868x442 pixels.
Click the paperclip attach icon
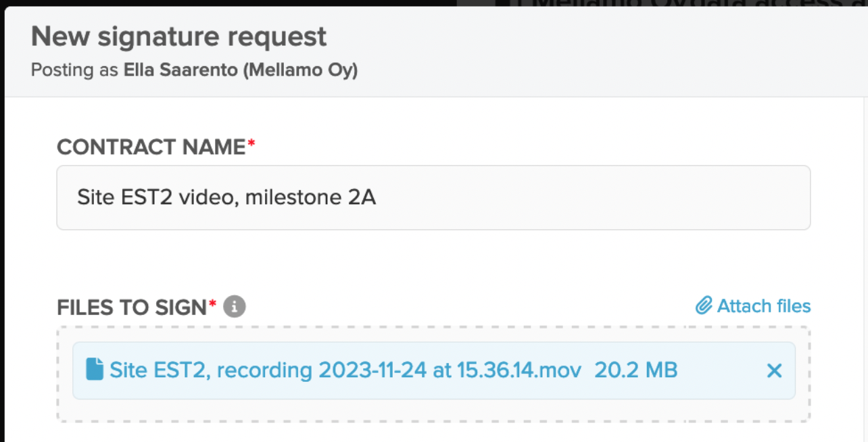click(x=704, y=306)
